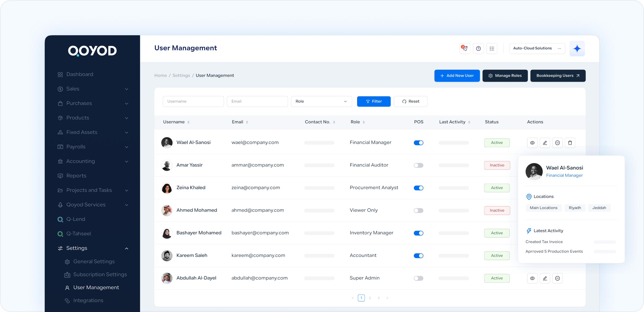Viewport: 644px width, 312px height.
Task: Toggle POS off for Zeina Khaled
Action: pyautogui.click(x=419, y=188)
